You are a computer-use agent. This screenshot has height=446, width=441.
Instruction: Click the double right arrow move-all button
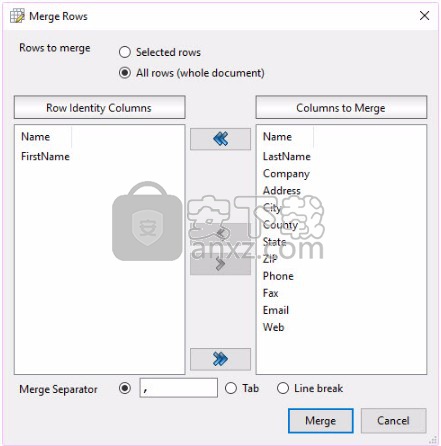[220, 359]
